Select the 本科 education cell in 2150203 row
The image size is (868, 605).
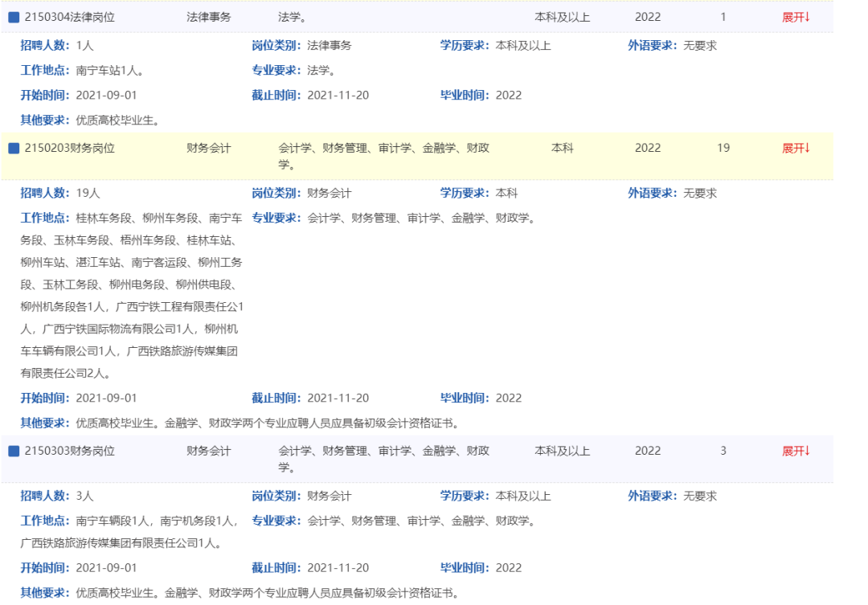pyautogui.click(x=563, y=148)
